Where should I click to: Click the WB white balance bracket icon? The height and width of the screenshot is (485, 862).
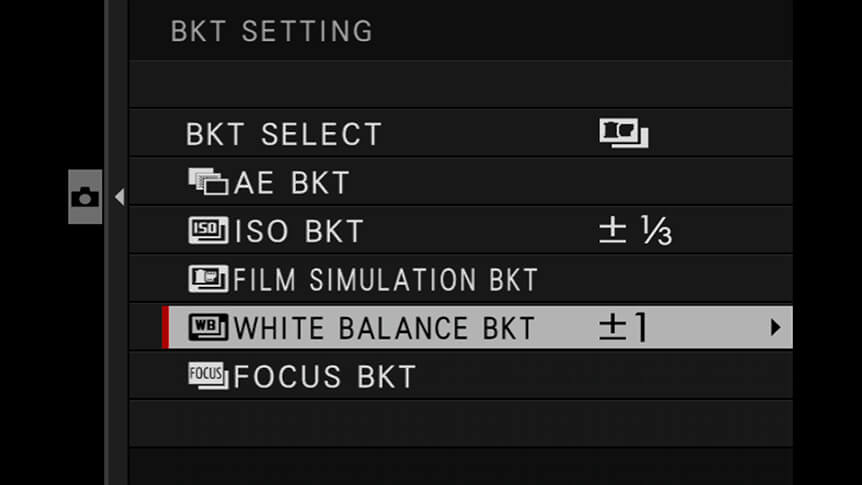click(208, 327)
